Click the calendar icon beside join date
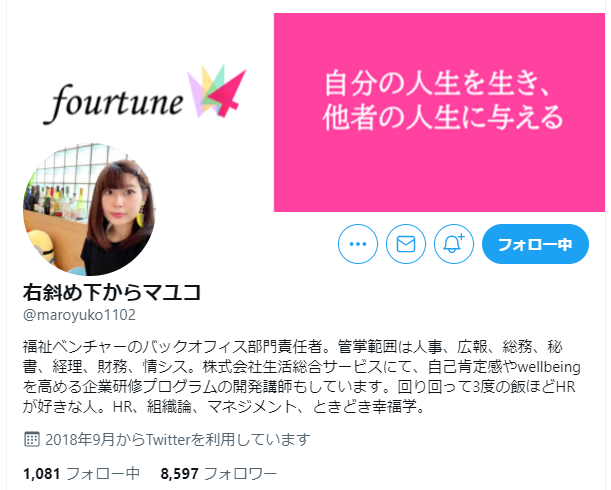The height and width of the screenshot is (490, 611). 32,439
